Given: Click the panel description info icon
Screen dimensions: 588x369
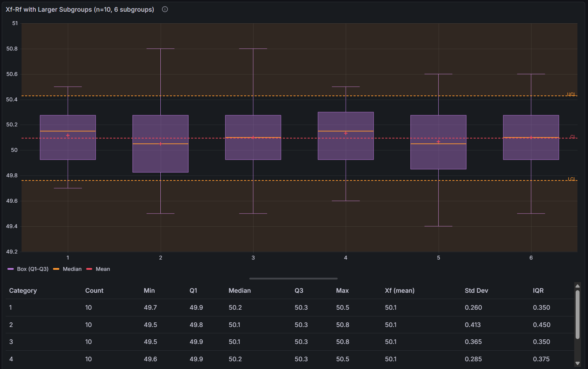Looking at the screenshot, I should pyautogui.click(x=165, y=9).
